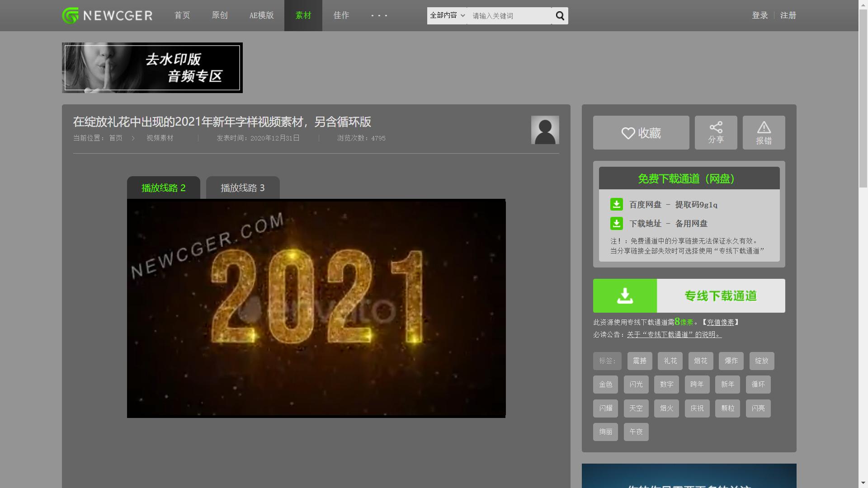Click the search magnifier icon
Screen dimensions: 868x488
point(560,16)
